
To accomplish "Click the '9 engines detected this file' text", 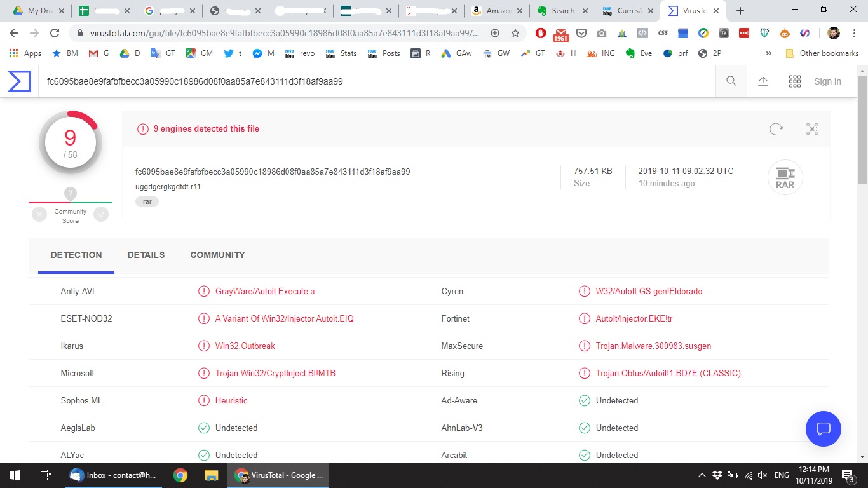I will tap(207, 128).
